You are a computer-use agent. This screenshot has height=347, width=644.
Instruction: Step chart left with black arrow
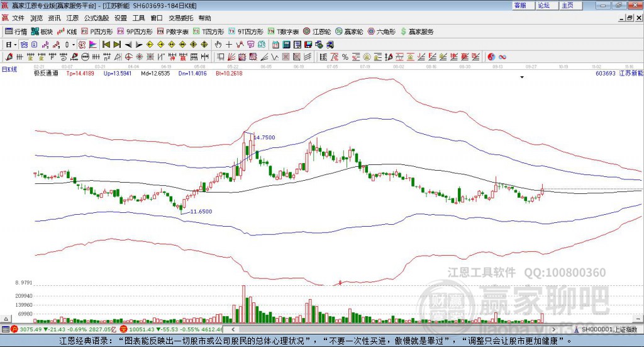tap(128, 45)
